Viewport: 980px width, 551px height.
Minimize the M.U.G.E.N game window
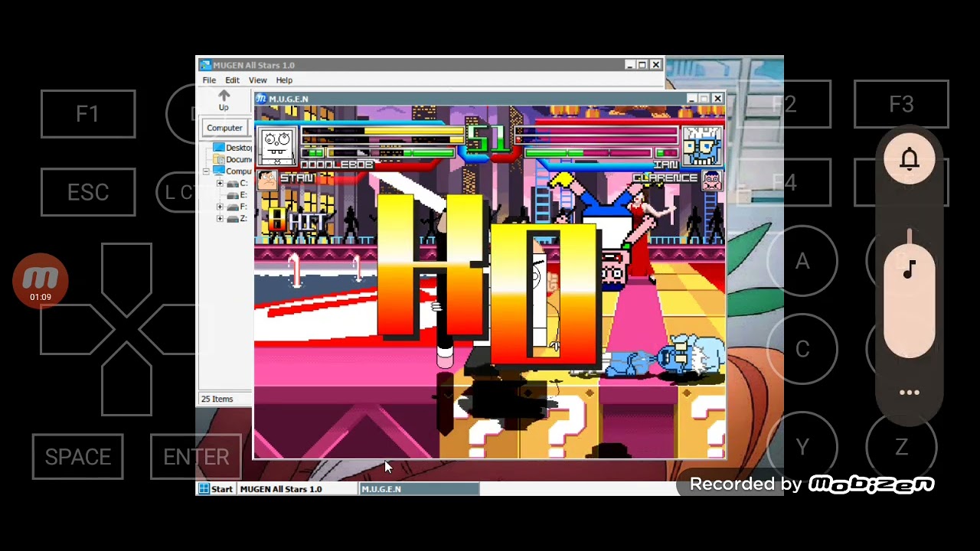pyautogui.click(x=691, y=99)
